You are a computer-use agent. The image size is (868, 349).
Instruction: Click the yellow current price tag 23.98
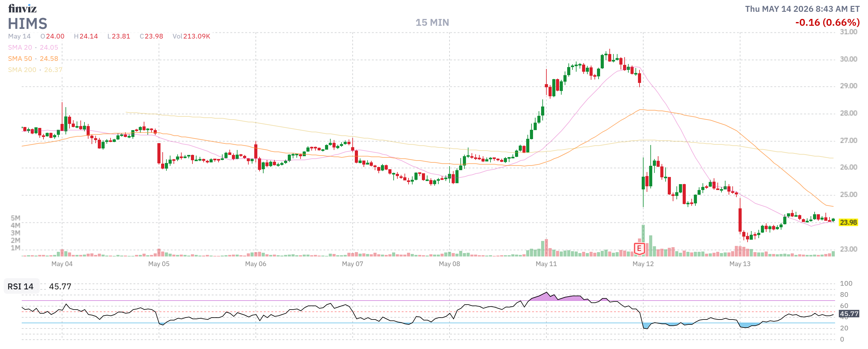848,222
